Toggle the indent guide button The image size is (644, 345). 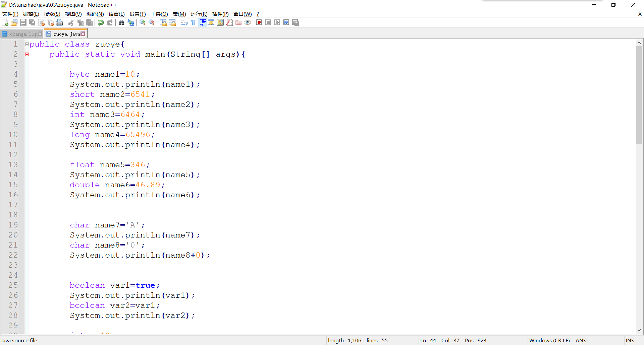pos(202,22)
